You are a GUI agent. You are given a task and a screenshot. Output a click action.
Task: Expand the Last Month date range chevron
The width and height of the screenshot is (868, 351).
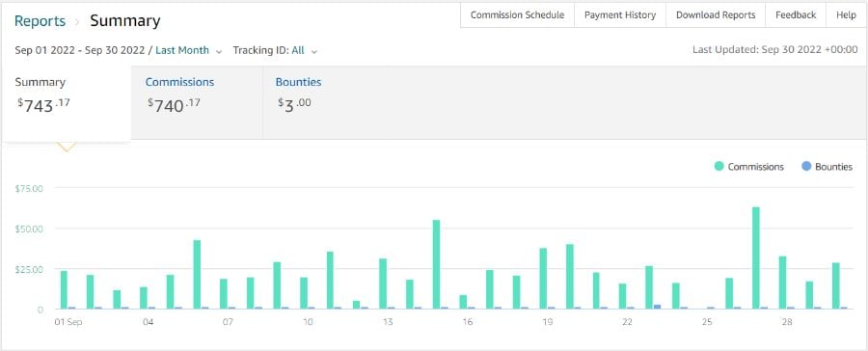click(x=219, y=51)
